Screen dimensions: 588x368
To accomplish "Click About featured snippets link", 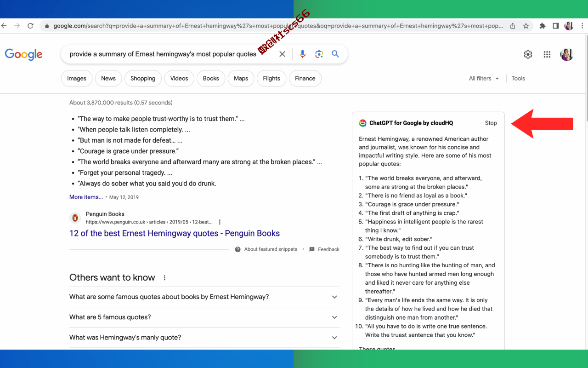I will [271, 249].
